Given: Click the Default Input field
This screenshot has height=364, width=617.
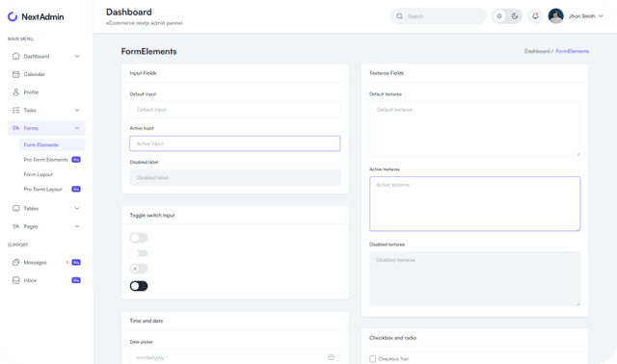Looking at the screenshot, I should pos(235,109).
